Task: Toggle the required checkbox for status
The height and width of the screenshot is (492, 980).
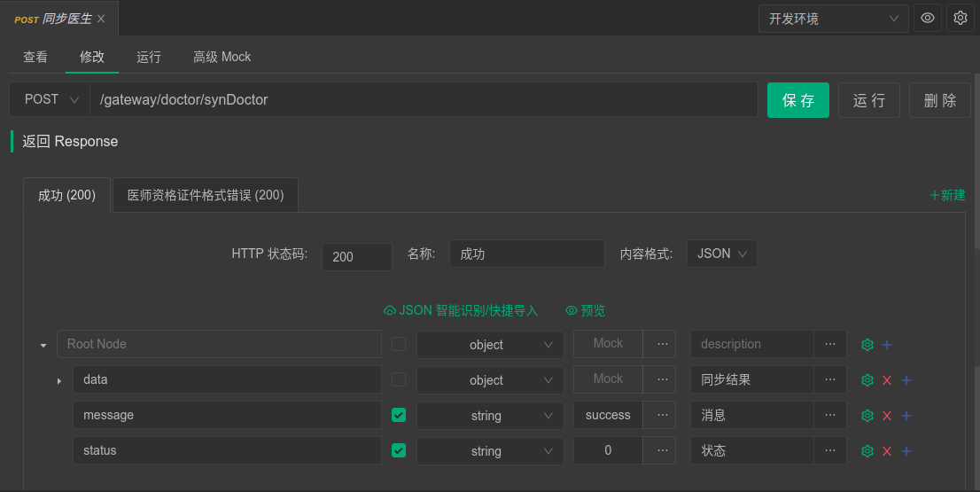Action: pos(399,450)
